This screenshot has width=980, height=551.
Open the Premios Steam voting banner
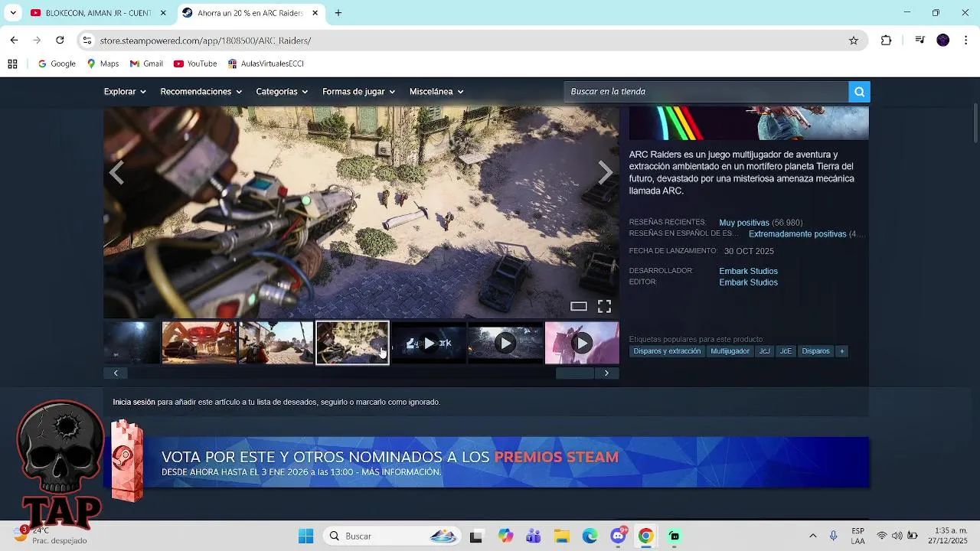coord(486,462)
